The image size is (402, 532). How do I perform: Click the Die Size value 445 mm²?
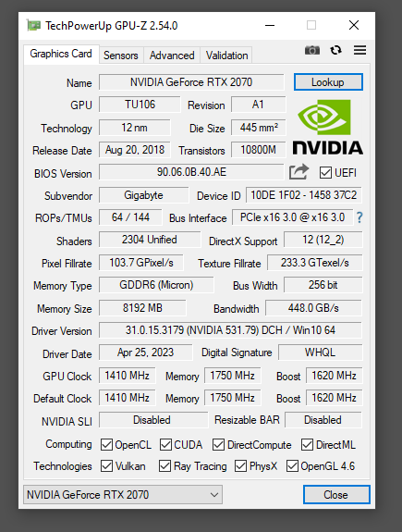pyautogui.click(x=259, y=128)
